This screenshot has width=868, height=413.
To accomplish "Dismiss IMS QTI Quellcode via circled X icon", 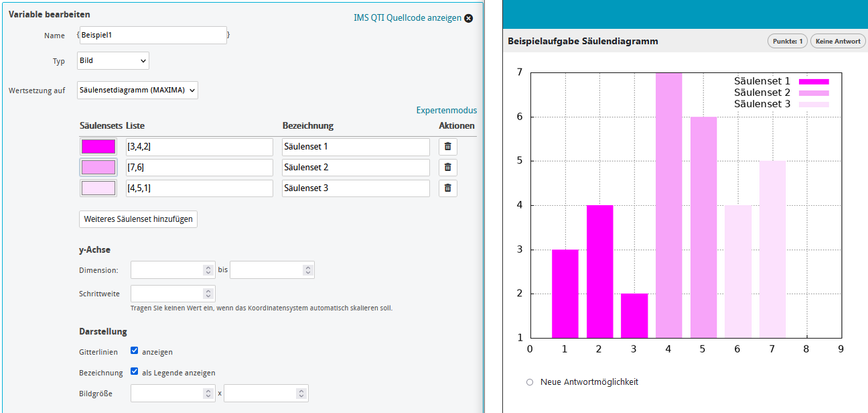I will click(x=469, y=18).
